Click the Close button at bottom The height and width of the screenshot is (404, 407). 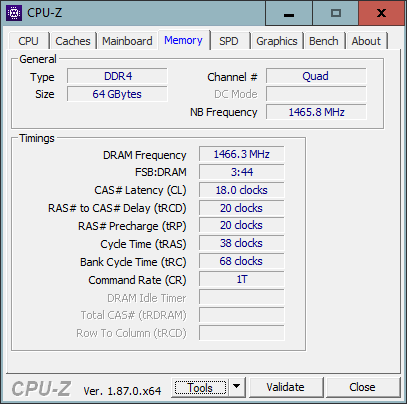[363, 387]
